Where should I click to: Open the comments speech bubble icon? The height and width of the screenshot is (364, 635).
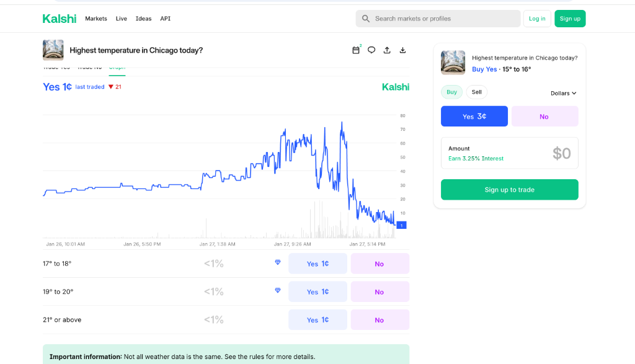click(371, 50)
